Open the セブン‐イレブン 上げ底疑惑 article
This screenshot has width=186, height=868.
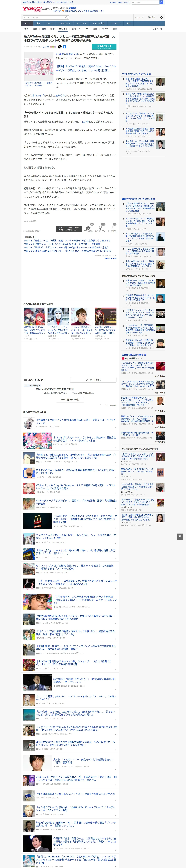(x=75, y=567)
